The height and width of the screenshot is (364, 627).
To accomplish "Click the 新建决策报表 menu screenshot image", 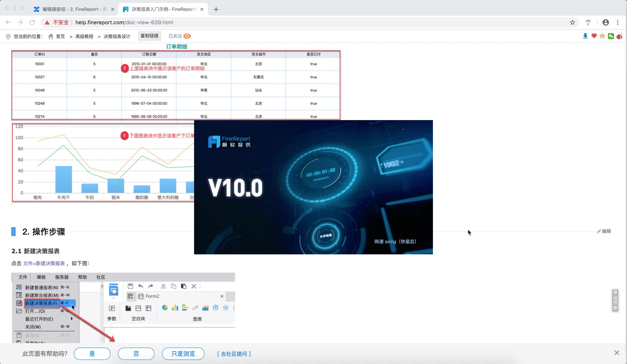I will click(123, 308).
